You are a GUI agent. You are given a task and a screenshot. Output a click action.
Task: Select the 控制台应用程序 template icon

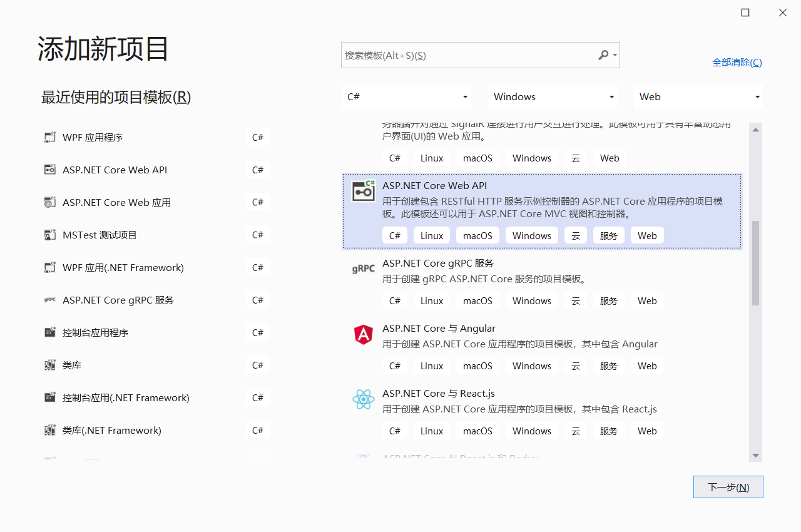pos(50,332)
